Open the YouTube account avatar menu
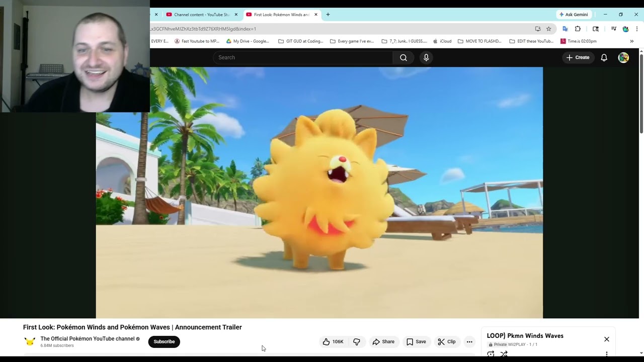644x362 pixels. [x=623, y=57]
